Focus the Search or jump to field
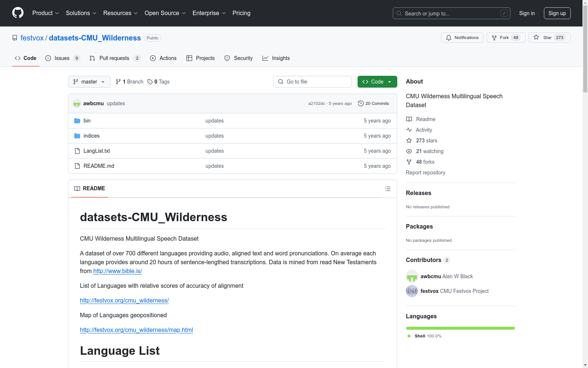 [451, 13]
